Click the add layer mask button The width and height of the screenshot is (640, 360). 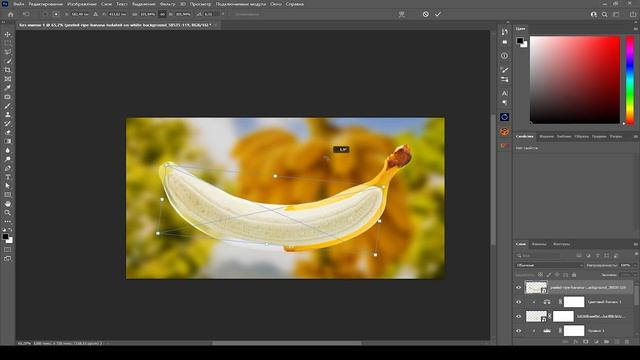[586, 342]
